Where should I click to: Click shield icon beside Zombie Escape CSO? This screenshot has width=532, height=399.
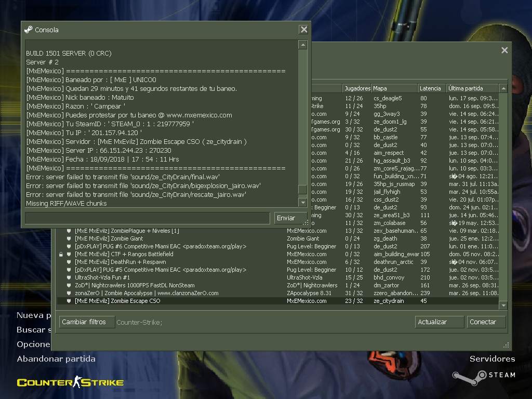tap(69, 301)
